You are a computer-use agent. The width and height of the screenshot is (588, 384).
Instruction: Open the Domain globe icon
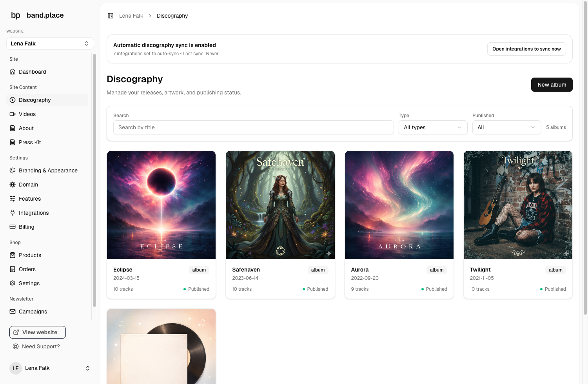pos(13,185)
